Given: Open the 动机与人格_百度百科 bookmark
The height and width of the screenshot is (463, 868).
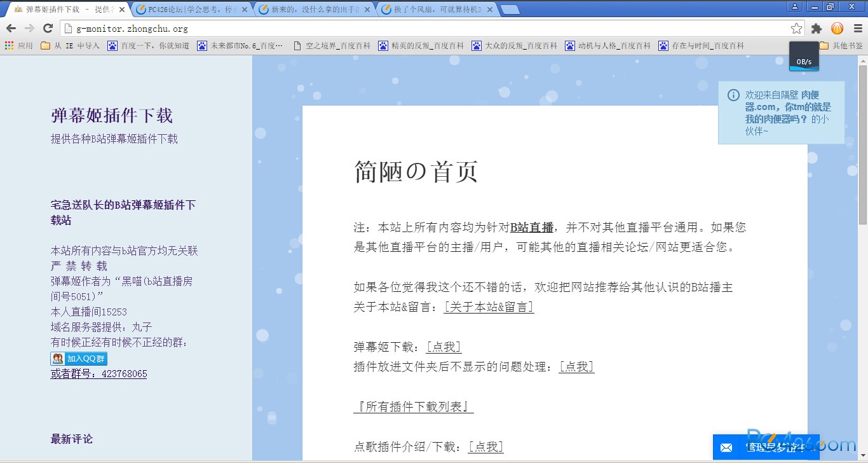Looking at the screenshot, I should (608, 46).
